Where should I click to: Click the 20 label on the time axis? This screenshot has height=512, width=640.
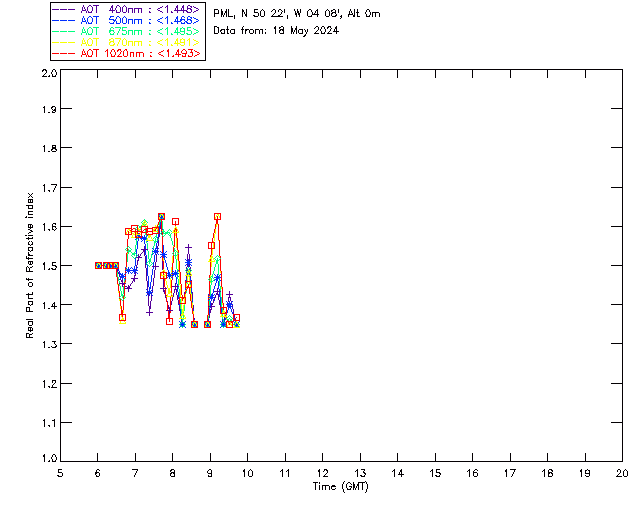tap(622, 473)
